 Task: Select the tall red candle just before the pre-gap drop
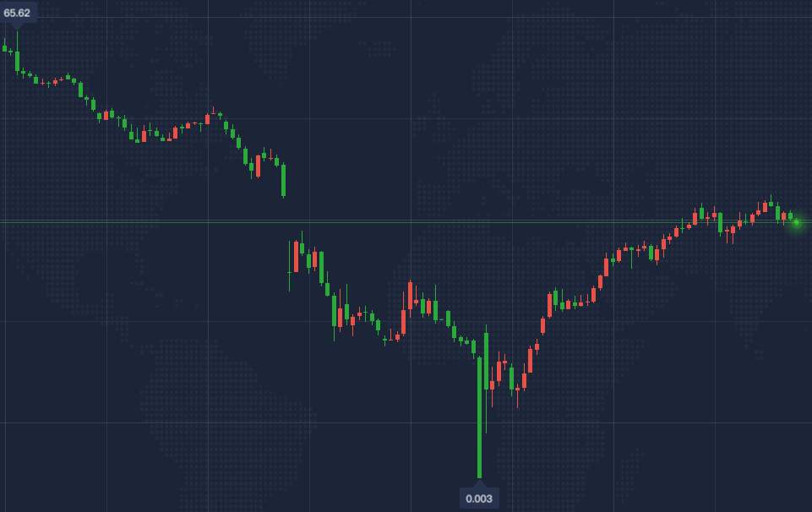(x=258, y=166)
